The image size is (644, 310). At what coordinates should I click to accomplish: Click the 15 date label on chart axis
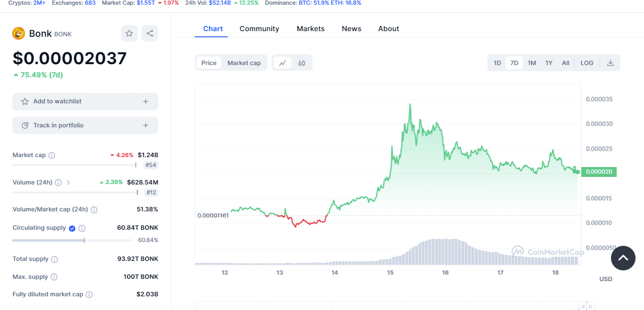pyautogui.click(x=390, y=273)
